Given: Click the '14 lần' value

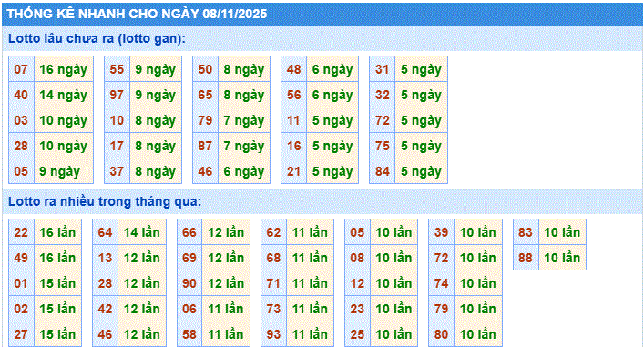Looking at the screenshot, I should tap(142, 232).
